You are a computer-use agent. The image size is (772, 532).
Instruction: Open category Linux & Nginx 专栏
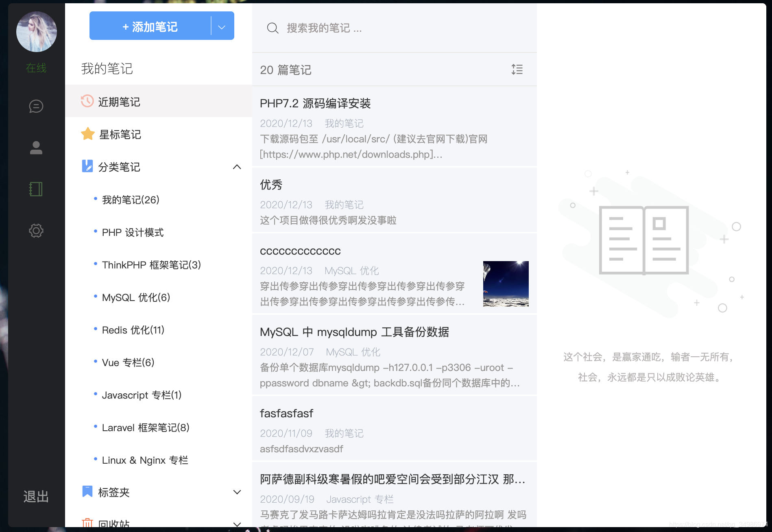145,460
